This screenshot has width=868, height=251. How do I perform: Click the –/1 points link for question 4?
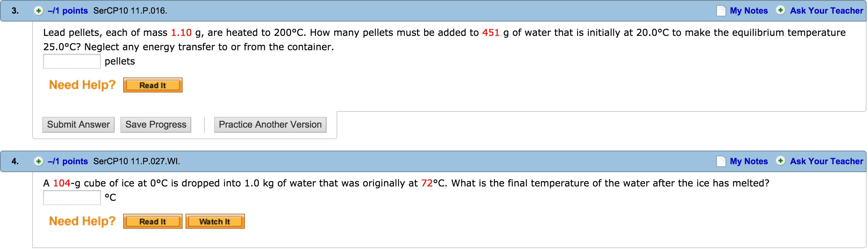click(x=68, y=161)
